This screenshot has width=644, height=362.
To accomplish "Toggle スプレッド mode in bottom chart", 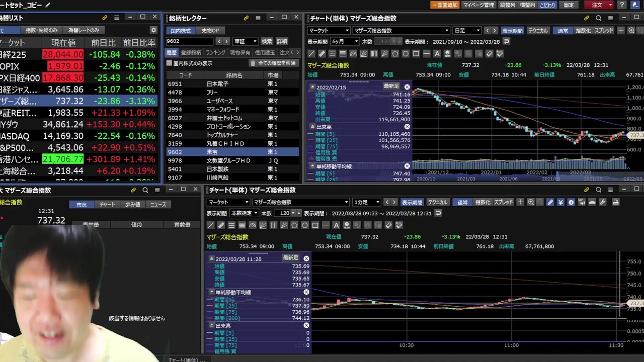I will [x=503, y=203].
